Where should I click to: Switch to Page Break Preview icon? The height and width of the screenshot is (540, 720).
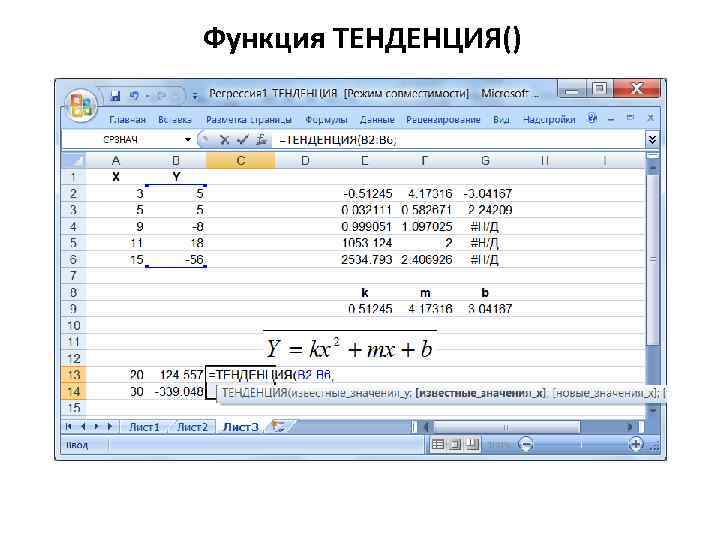click(472, 444)
